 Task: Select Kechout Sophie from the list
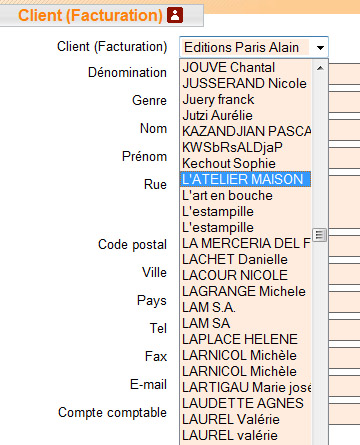coord(245,163)
